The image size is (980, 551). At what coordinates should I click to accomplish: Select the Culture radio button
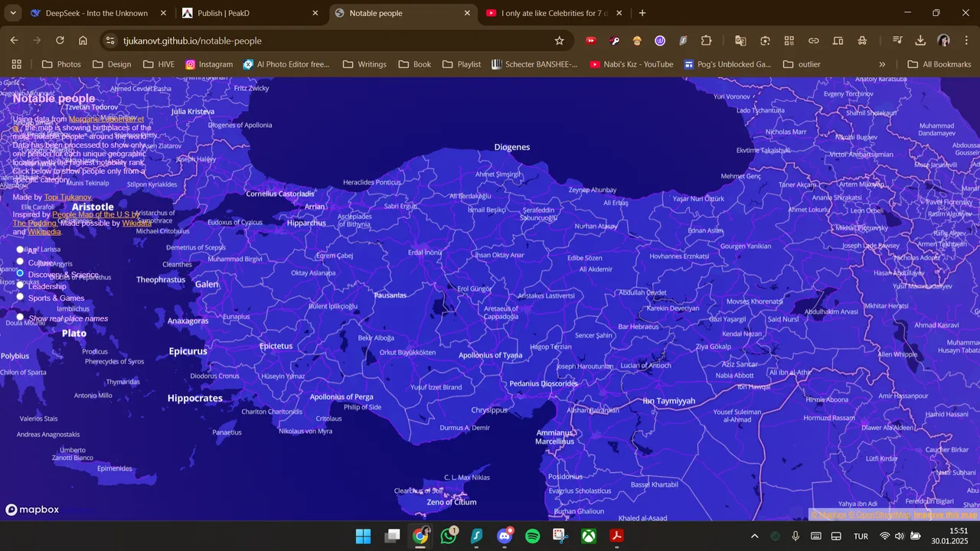click(x=20, y=262)
